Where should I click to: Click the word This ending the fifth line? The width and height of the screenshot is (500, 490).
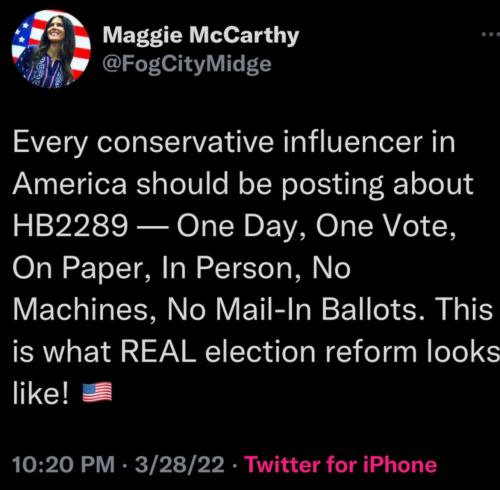pyautogui.click(x=464, y=309)
